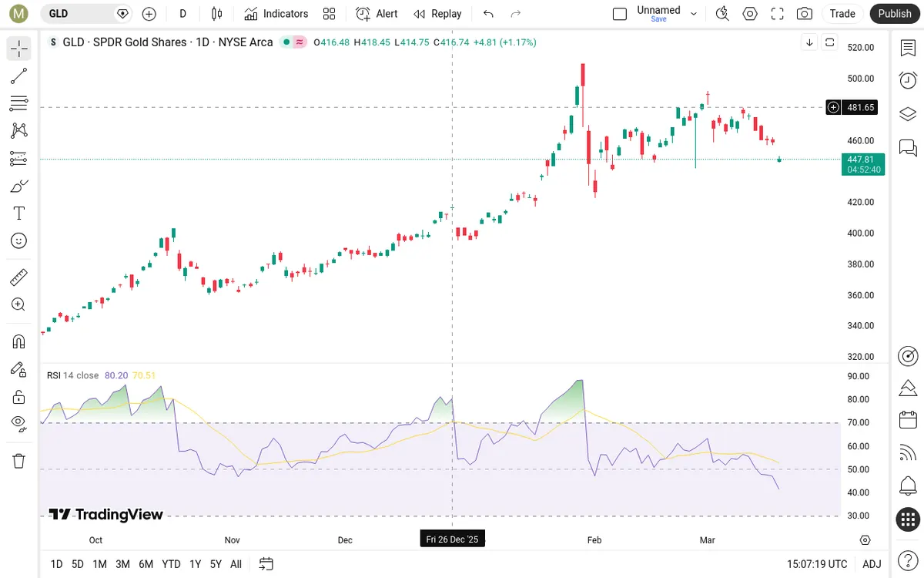Select the 1M time range tab
This screenshot has height=578, width=924.
99,564
